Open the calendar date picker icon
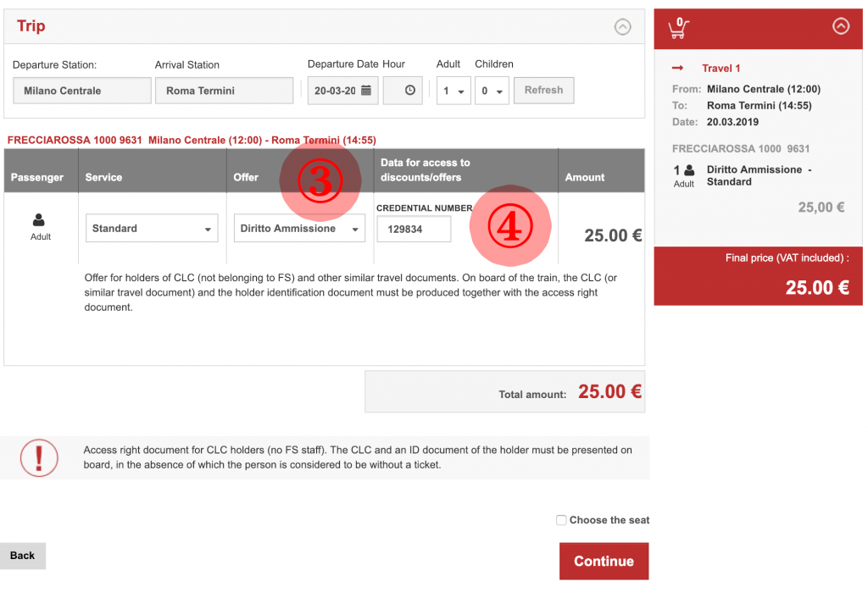This screenshot has width=868, height=598. pyautogui.click(x=366, y=90)
